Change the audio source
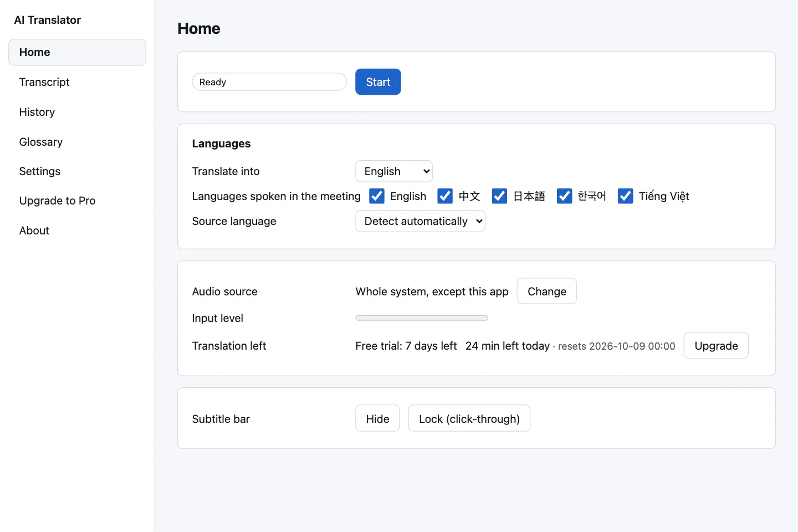This screenshot has height=532, width=798. pos(546,291)
